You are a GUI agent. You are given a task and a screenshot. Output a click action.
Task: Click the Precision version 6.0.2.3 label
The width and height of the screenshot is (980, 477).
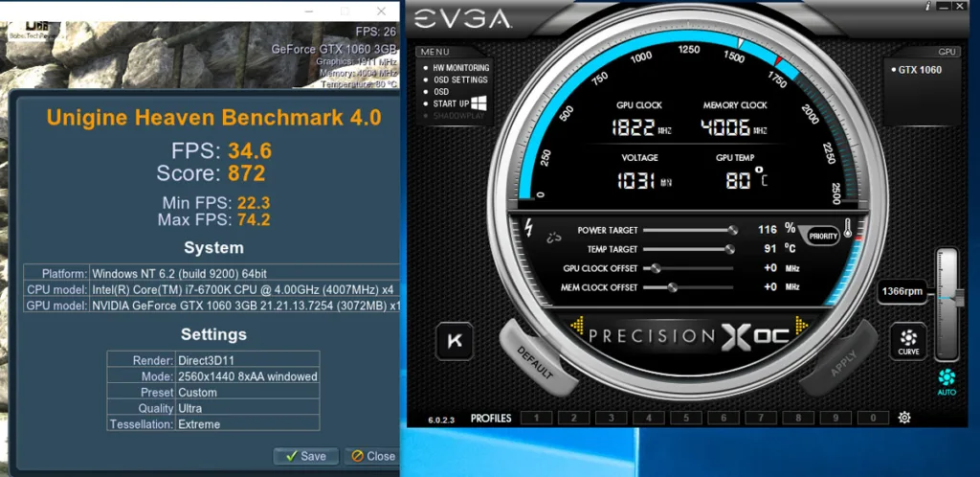(x=441, y=420)
